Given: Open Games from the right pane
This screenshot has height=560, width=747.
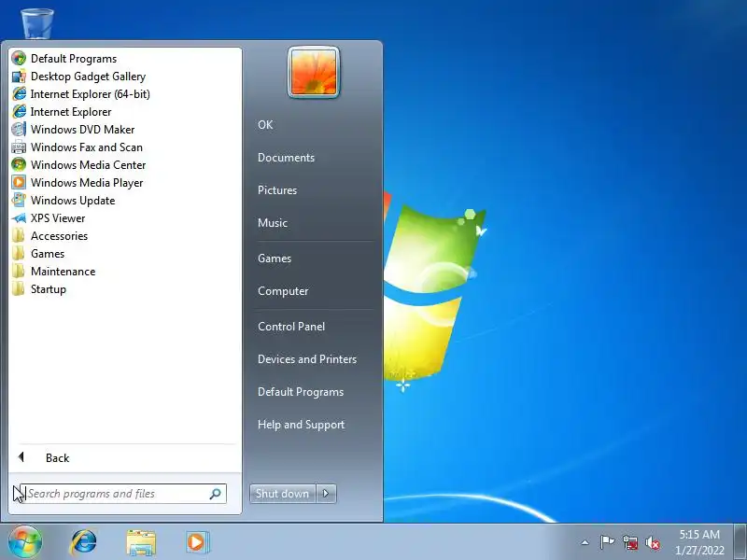Looking at the screenshot, I should pyautogui.click(x=275, y=259).
